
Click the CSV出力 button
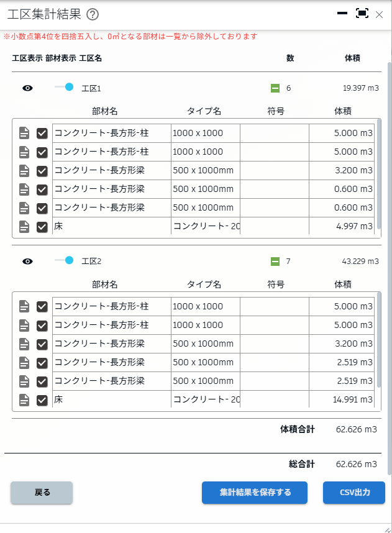tap(354, 493)
